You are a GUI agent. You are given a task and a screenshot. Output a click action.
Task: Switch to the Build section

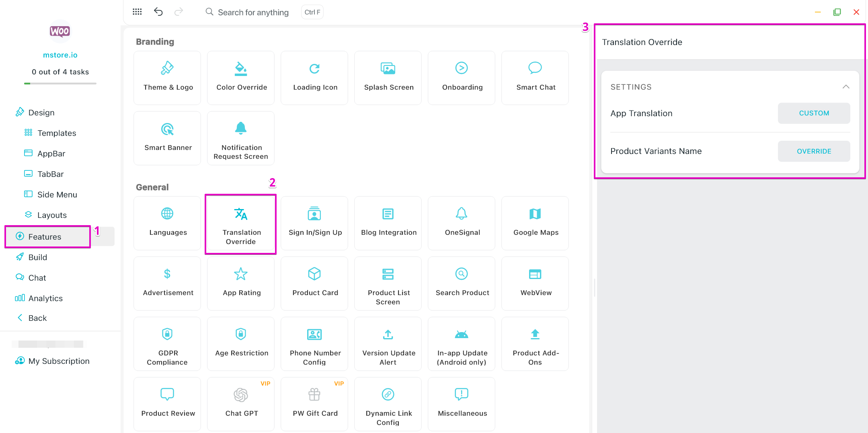click(x=37, y=257)
